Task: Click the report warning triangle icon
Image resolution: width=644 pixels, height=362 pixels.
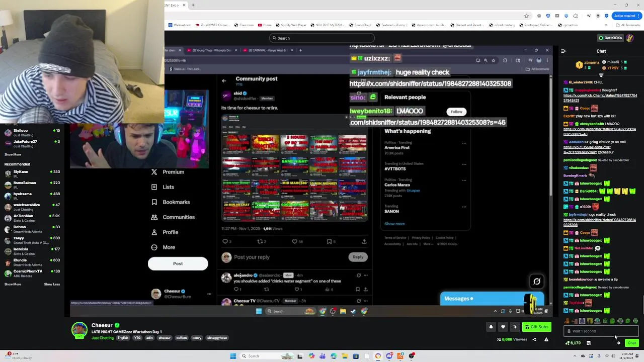Action: (546, 339)
